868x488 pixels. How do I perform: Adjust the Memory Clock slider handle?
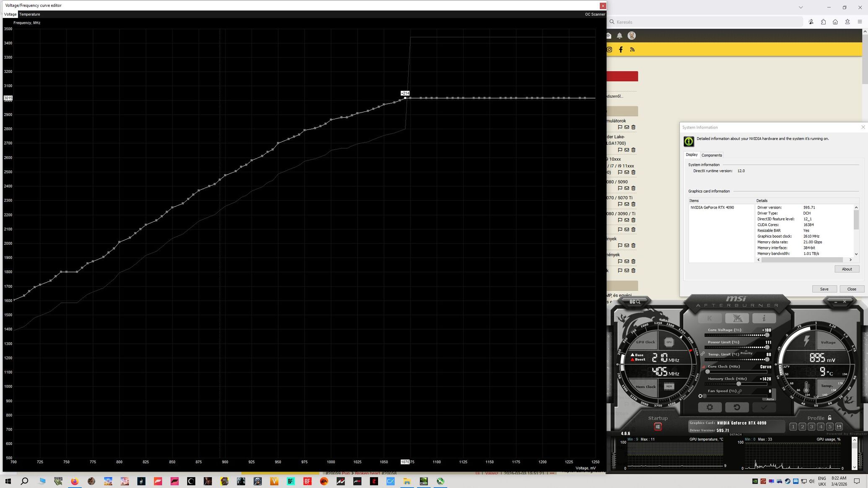pyautogui.click(x=738, y=384)
